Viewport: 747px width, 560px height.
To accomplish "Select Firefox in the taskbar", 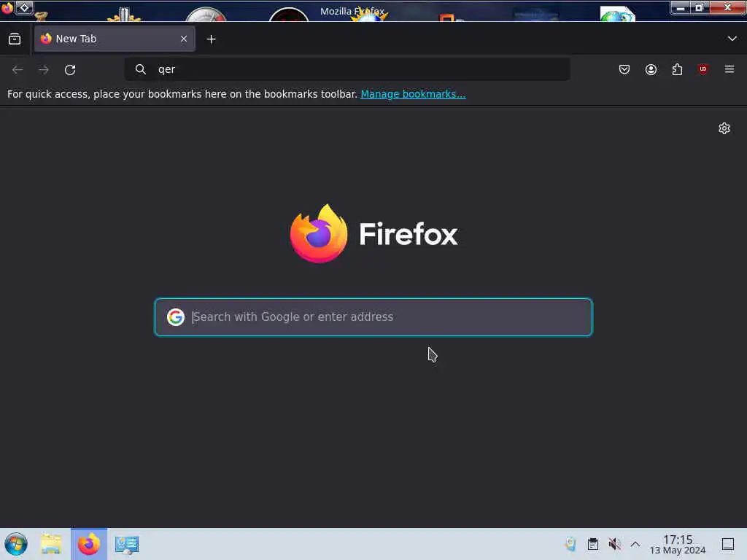I will tap(89, 544).
